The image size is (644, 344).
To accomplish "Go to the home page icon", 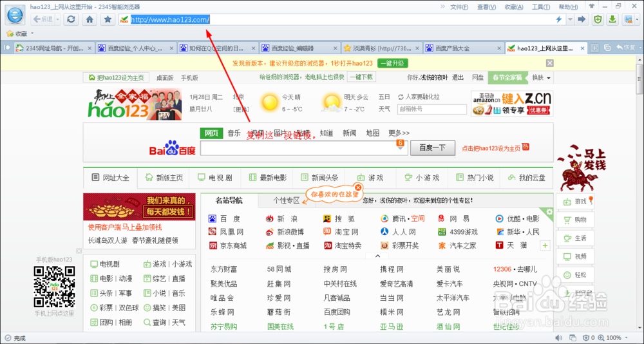I will (90, 19).
